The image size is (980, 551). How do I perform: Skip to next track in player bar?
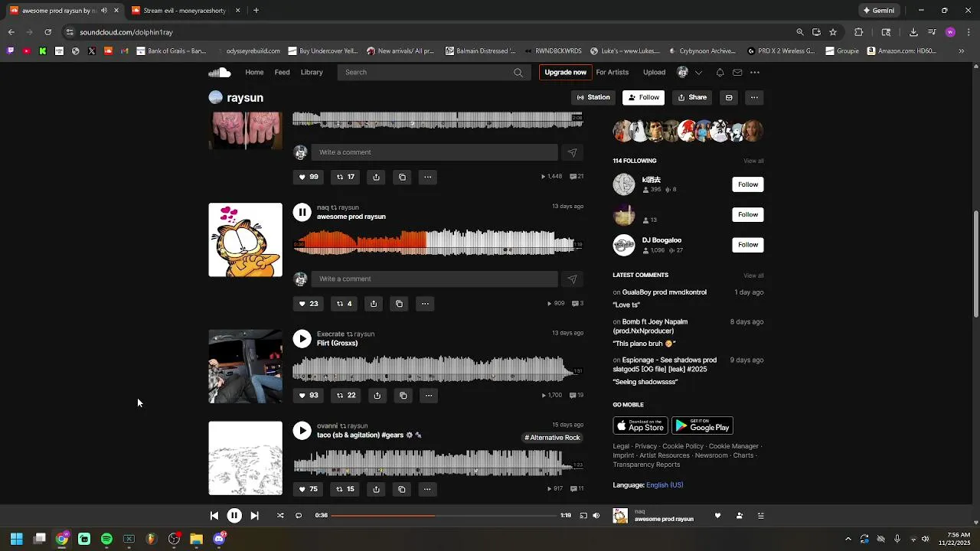[254, 516]
